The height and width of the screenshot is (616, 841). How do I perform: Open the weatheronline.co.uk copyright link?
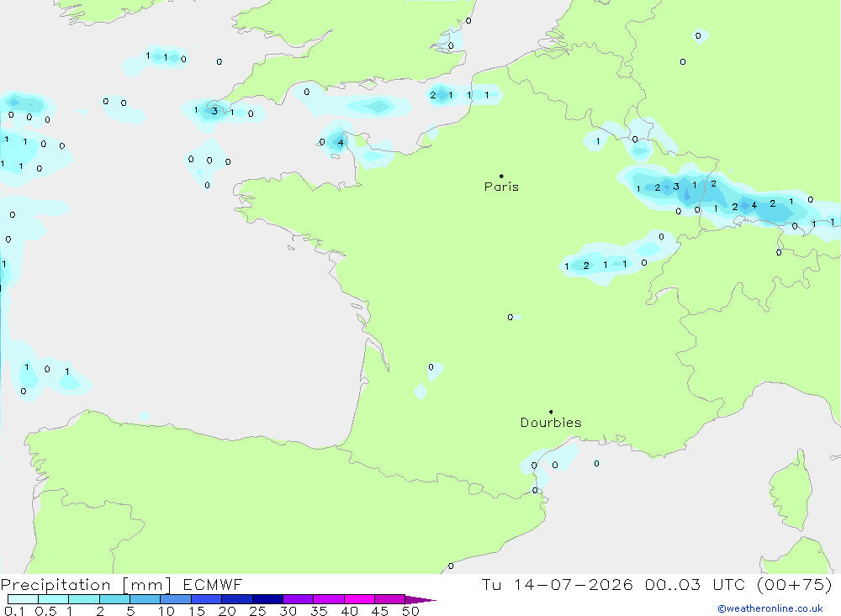coord(770,608)
